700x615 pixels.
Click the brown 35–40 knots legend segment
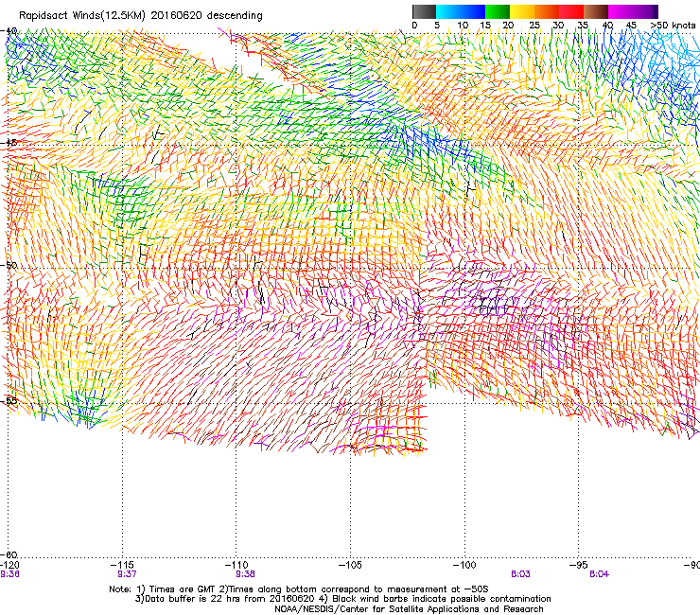596,11
